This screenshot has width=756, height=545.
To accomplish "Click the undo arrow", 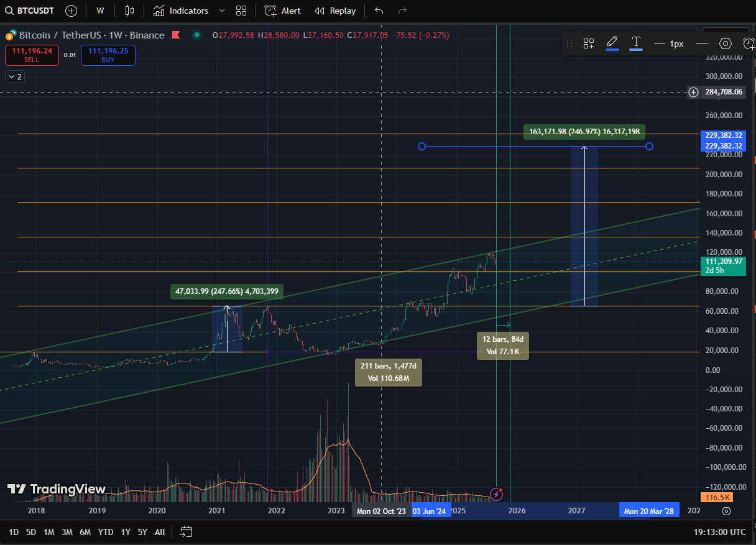I will point(379,11).
